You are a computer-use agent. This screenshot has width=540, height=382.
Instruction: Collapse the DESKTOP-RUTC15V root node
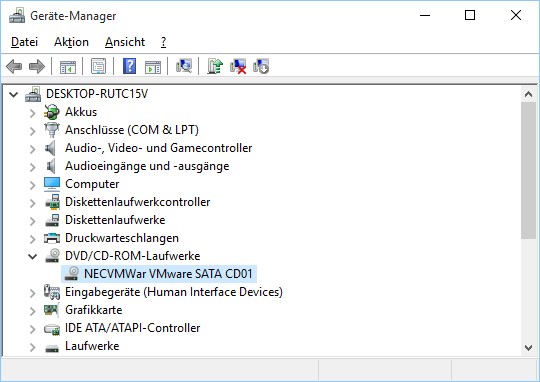13,94
